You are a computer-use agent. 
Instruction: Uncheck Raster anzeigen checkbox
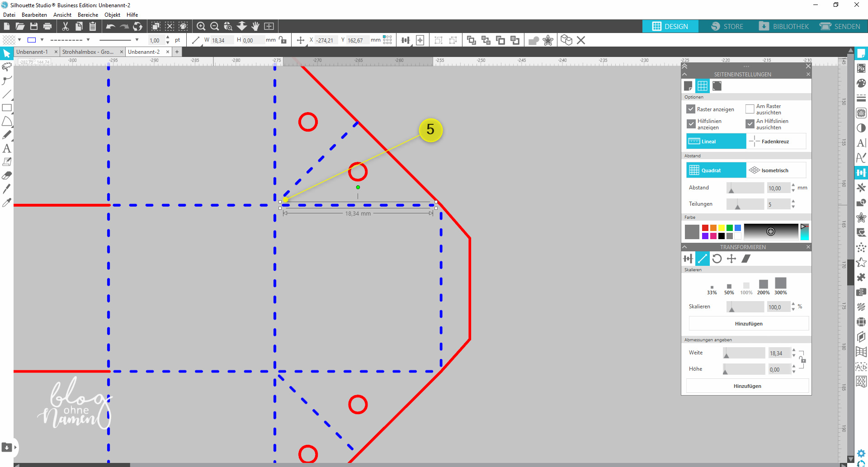[691, 109]
